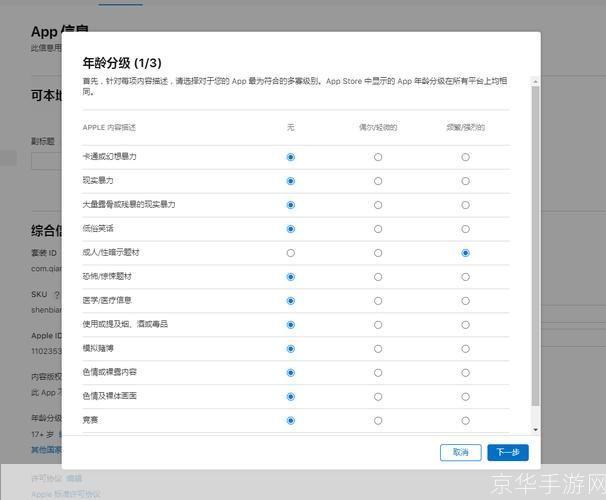
Task: Choose 频繁/强烈的 for 低俗笑话 row
Action: [465, 229]
